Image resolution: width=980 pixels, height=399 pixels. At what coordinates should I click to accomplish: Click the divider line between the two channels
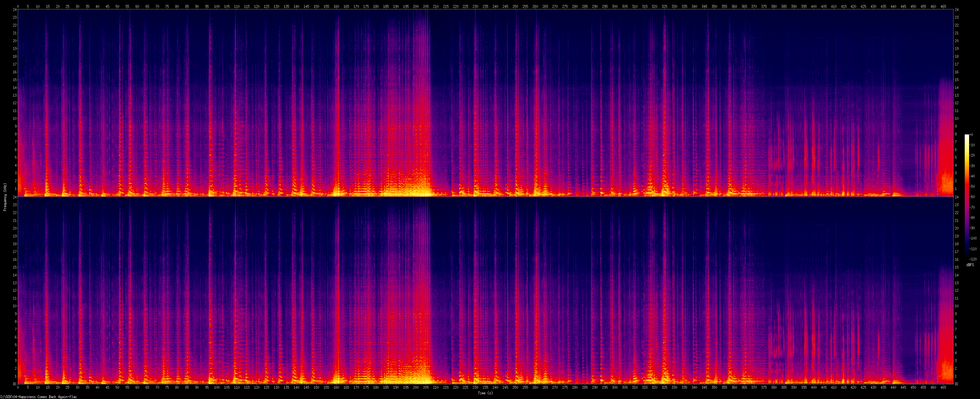[485, 197]
